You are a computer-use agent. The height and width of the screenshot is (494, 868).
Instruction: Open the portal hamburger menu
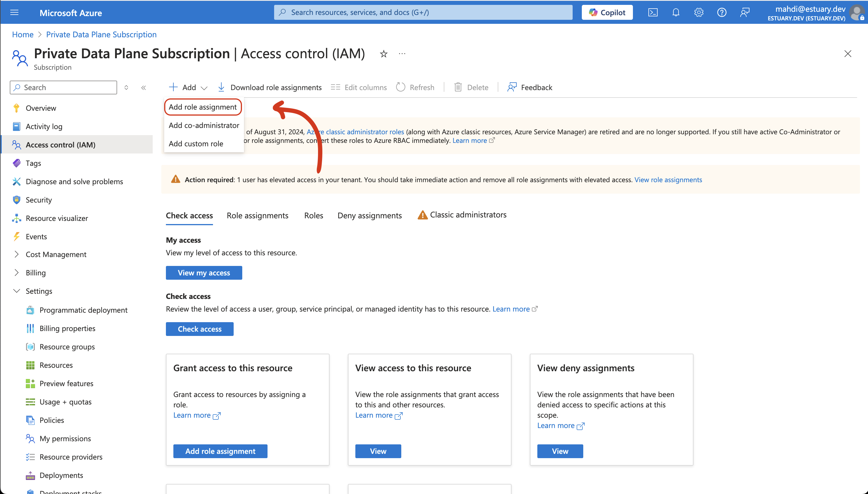tap(15, 13)
